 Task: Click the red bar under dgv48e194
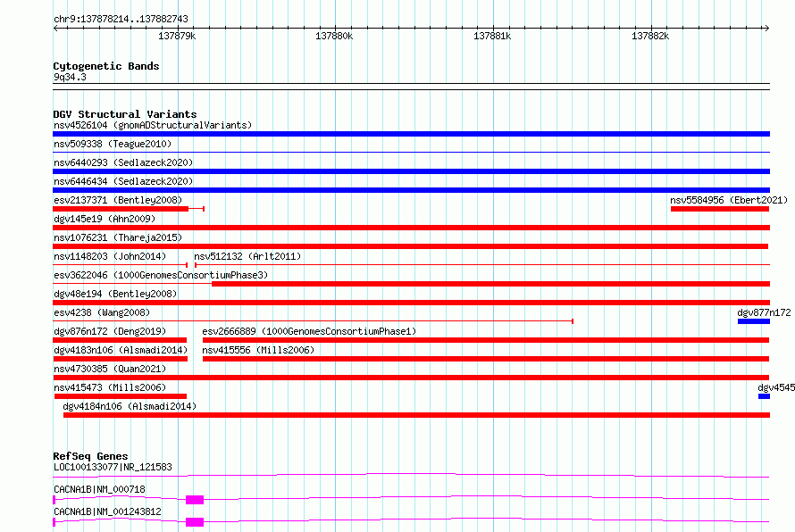(x=411, y=303)
